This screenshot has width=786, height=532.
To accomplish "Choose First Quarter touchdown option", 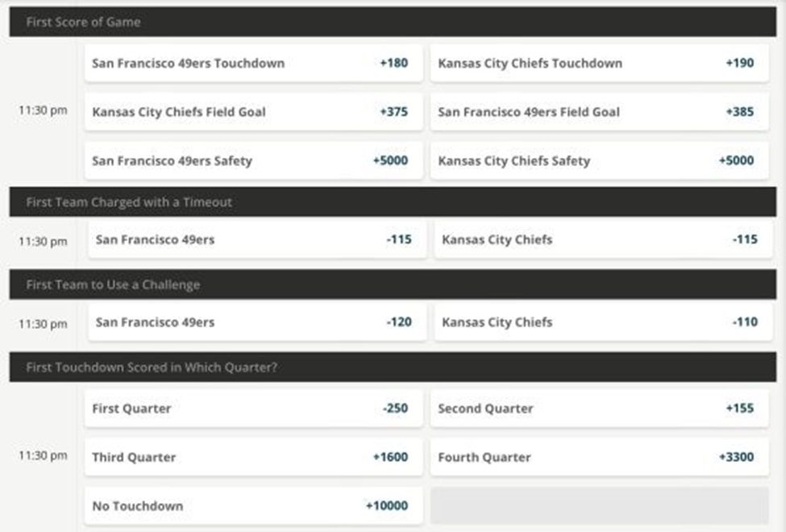I will [253, 409].
